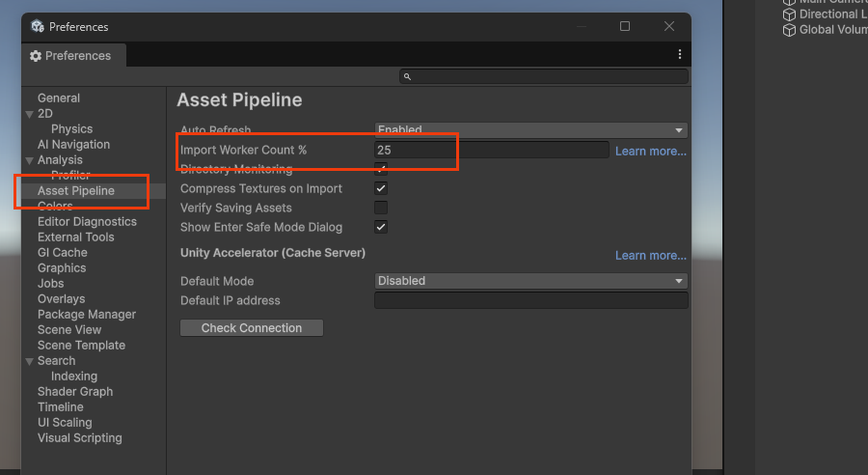Uncheck Show Enter Safe Mode Dialog
The height and width of the screenshot is (475, 868).
381,227
